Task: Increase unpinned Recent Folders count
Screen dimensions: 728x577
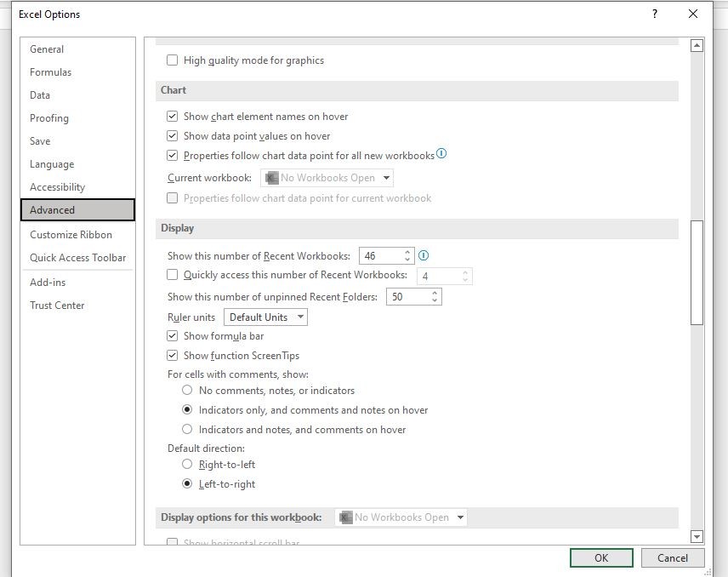Action: coord(435,293)
